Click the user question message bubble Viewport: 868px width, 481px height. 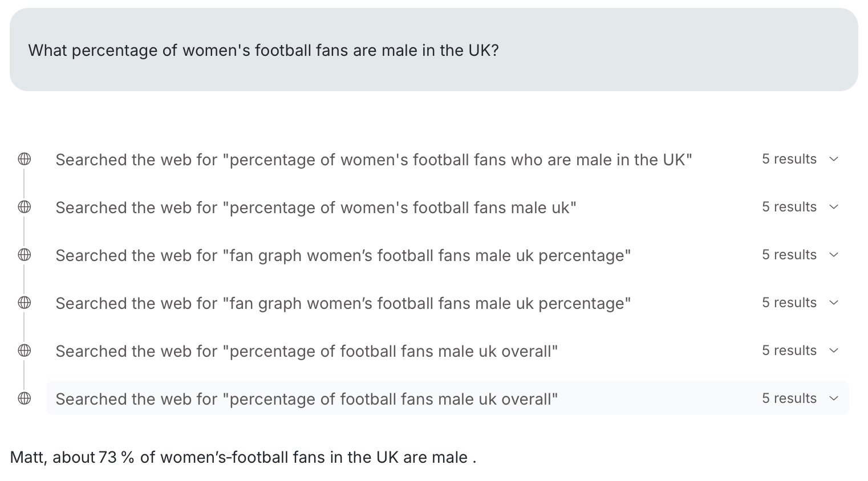(433, 50)
